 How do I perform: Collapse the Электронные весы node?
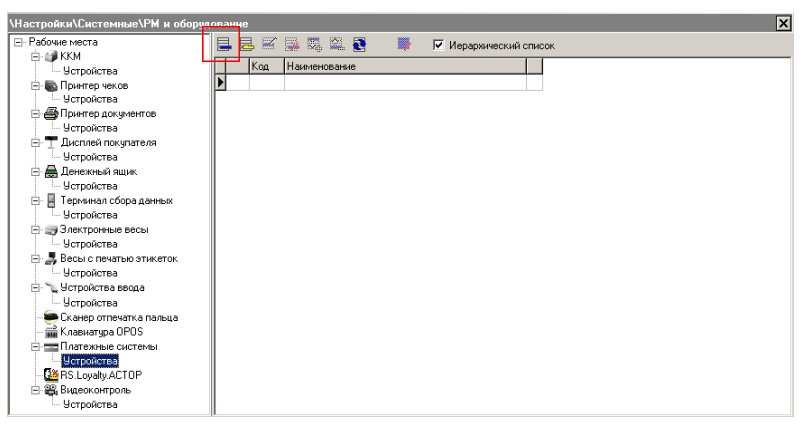click(36, 229)
